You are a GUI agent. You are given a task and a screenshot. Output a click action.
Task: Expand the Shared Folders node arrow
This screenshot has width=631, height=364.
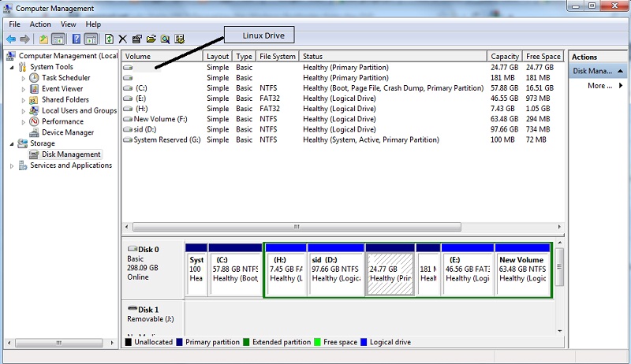click(x=24, y=100)
